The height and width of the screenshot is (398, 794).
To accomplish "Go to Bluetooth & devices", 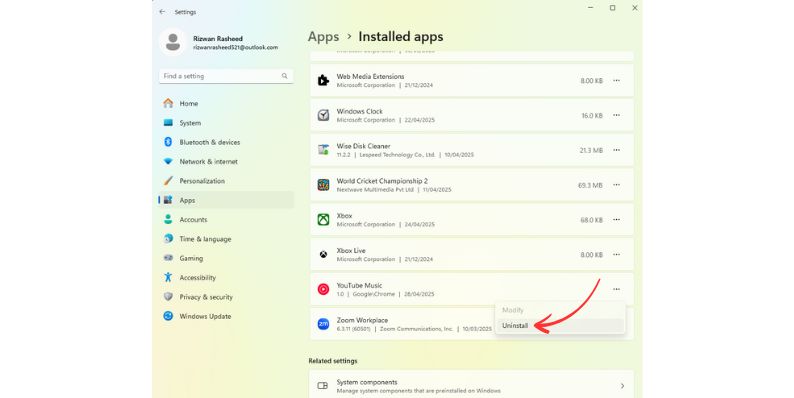I will (x=226, y=142).
